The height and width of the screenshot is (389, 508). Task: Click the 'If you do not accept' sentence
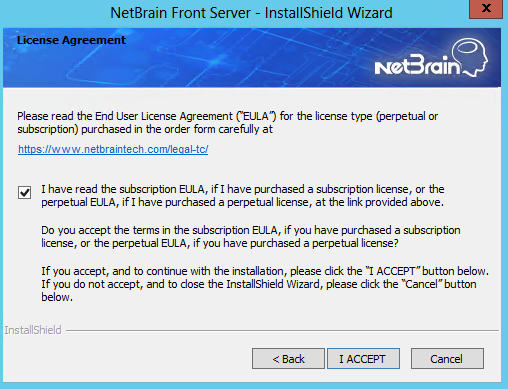[x=259, y=290]
